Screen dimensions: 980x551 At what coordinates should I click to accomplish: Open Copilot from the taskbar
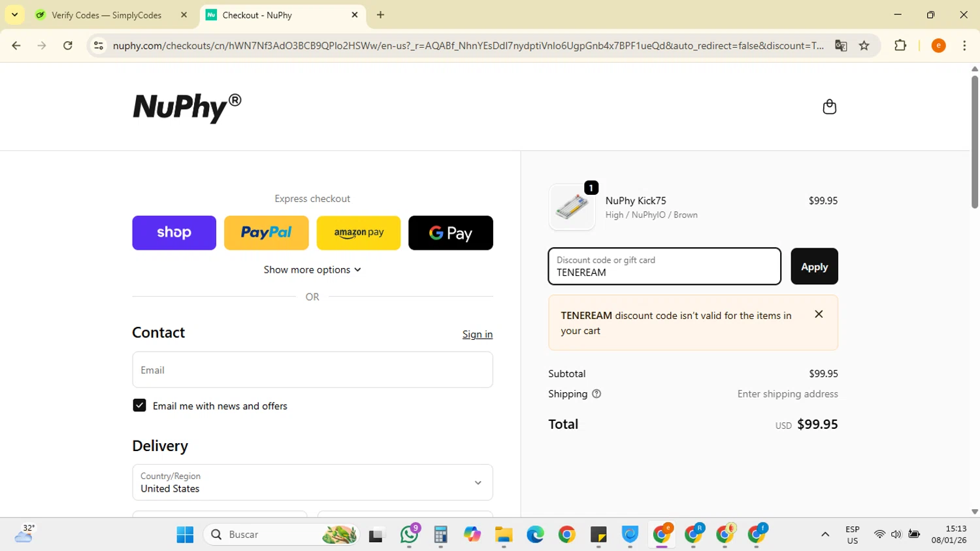(x=472, y=535)
